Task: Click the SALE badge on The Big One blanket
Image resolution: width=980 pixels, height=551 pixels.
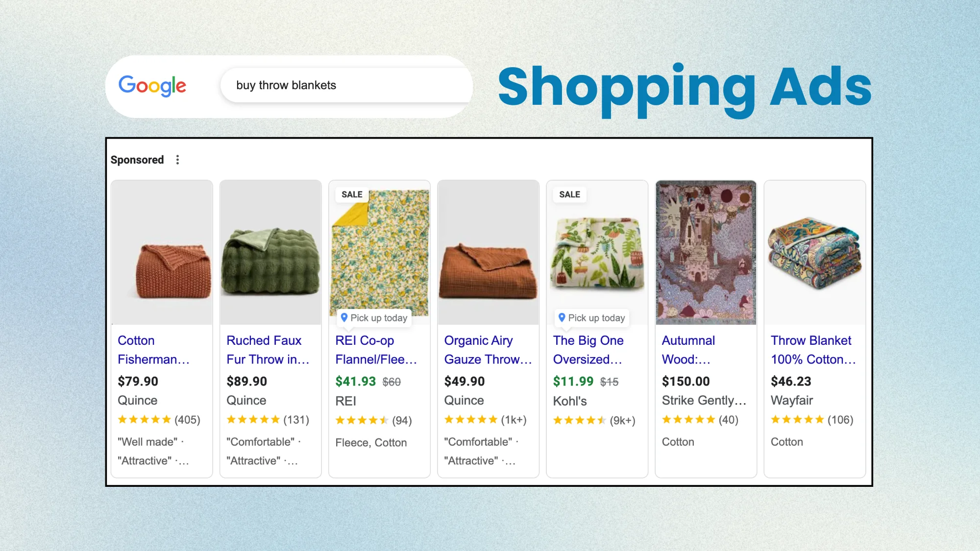Action: (569, 194)
